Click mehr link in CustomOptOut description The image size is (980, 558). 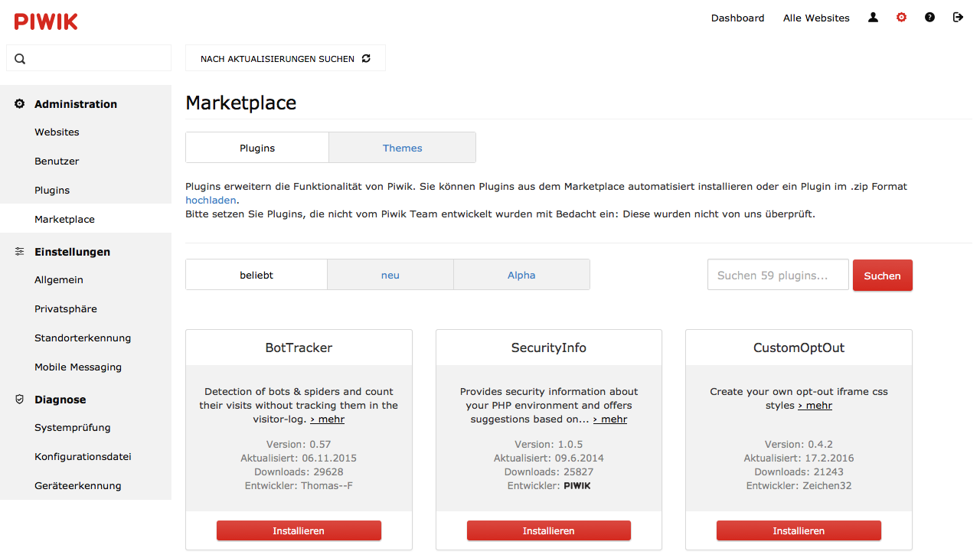point(815,406)
